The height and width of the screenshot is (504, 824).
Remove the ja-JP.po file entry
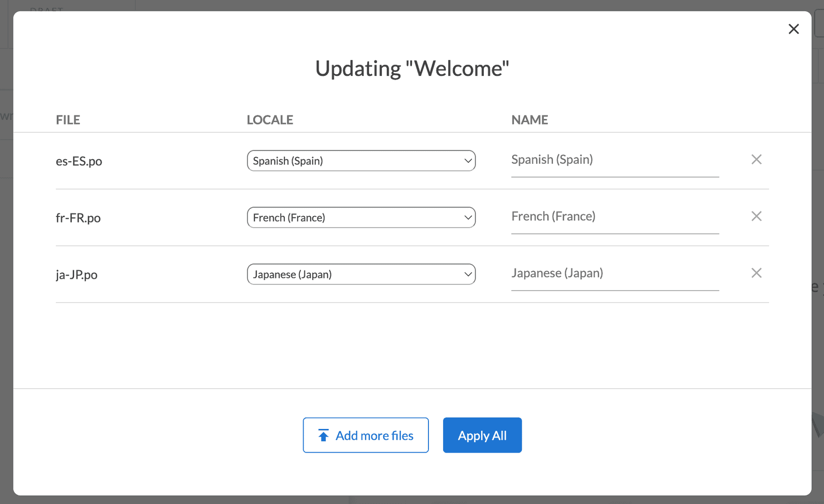pos(757,273)
